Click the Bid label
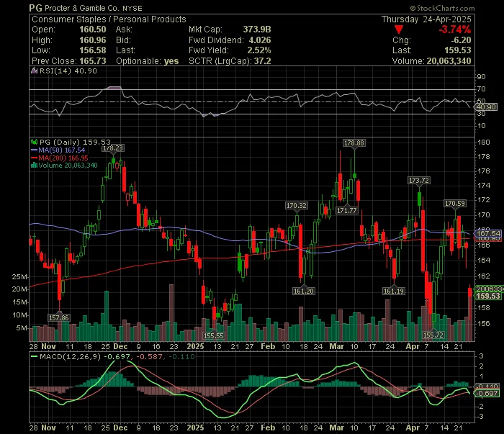Viewport: 504px width, 434px height. pyautogui.click(x=123, y=40)
